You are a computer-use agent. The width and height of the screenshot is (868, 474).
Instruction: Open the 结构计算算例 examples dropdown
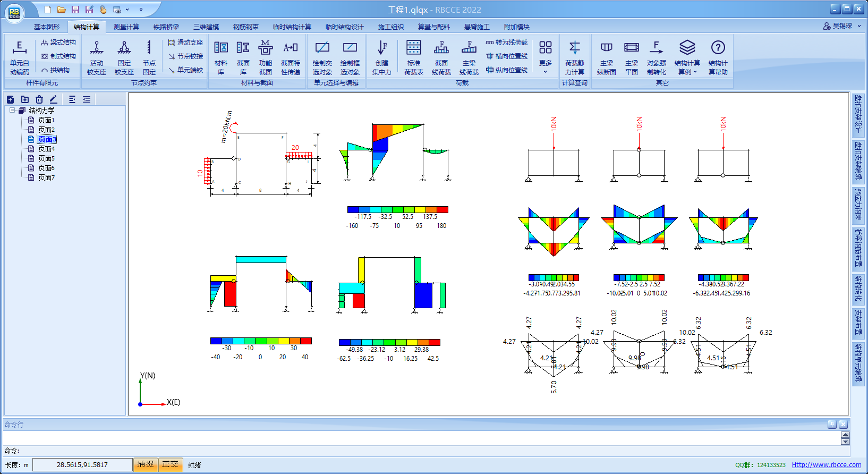(x=687, y=57)
